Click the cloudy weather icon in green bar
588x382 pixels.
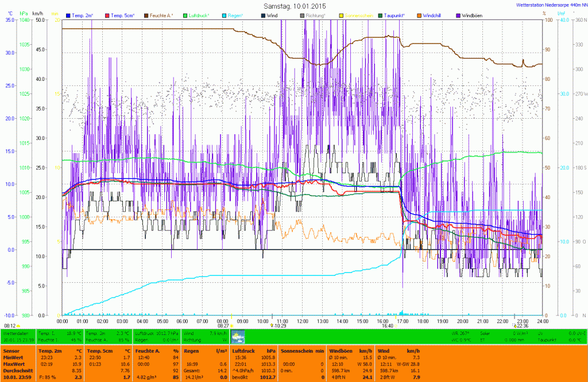pyautogui.click(x=237, y=336)
